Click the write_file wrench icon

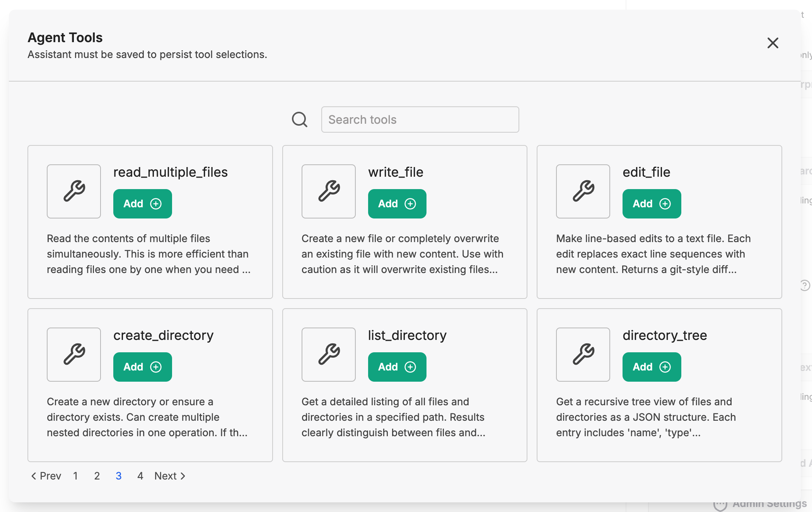click(x=329, y=191)
